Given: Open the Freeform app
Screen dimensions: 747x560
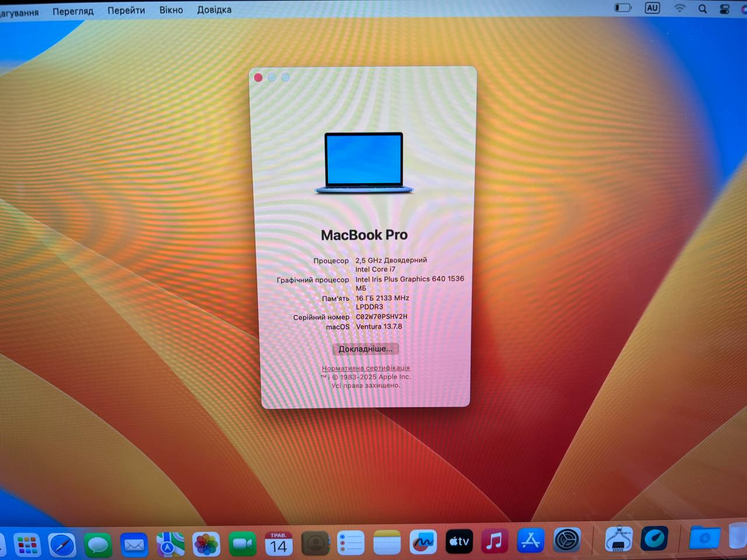Looking at the screenshot, I should [423, 542].
